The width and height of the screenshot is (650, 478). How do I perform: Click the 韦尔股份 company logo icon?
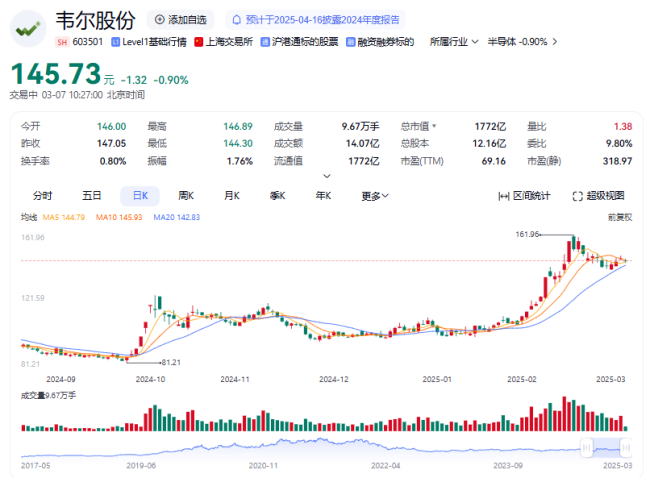28,29
